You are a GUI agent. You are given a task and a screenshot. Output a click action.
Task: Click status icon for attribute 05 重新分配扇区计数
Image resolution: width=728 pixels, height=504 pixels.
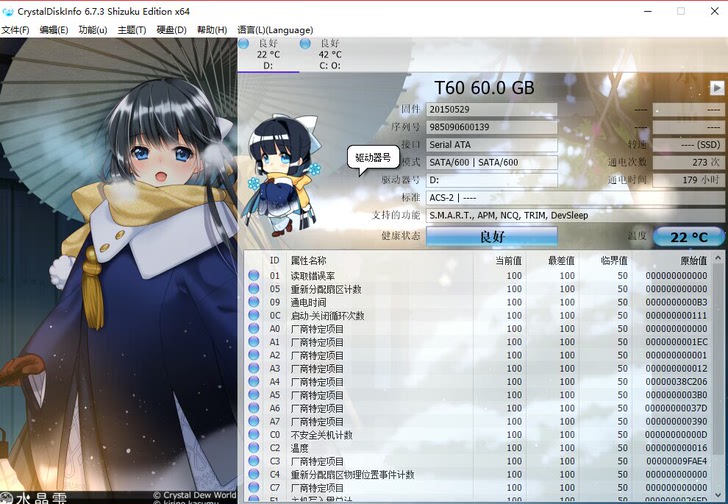click(x=254, y=289)
